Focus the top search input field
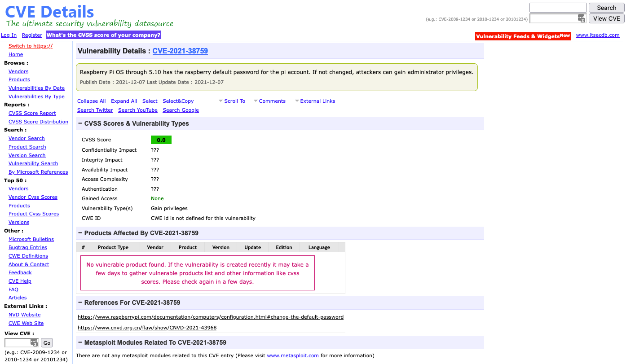 558,8
